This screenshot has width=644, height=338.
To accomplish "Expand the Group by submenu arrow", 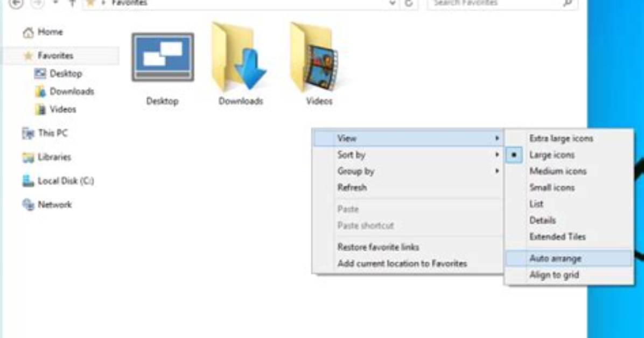I will click(497, 171).
